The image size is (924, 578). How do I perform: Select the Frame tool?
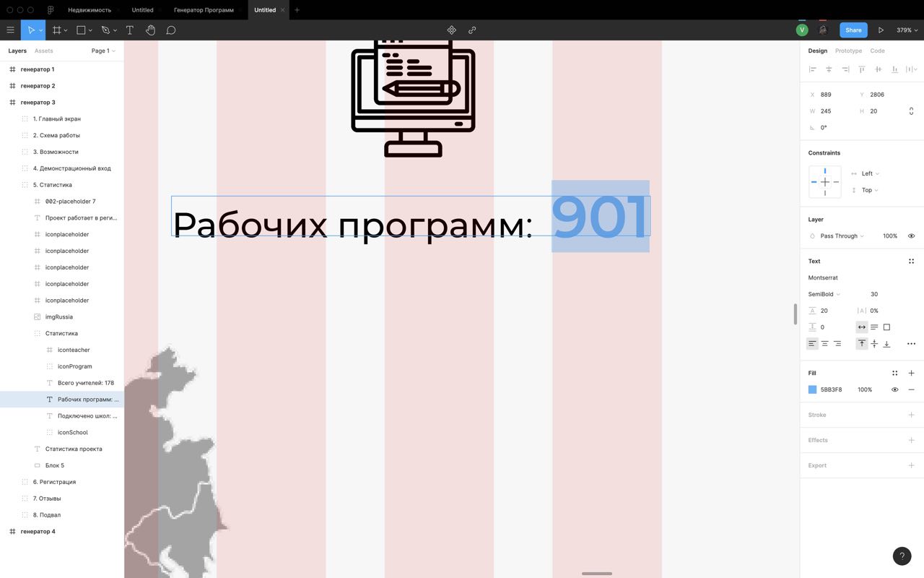pyautogui.click(x=57, y=30)
